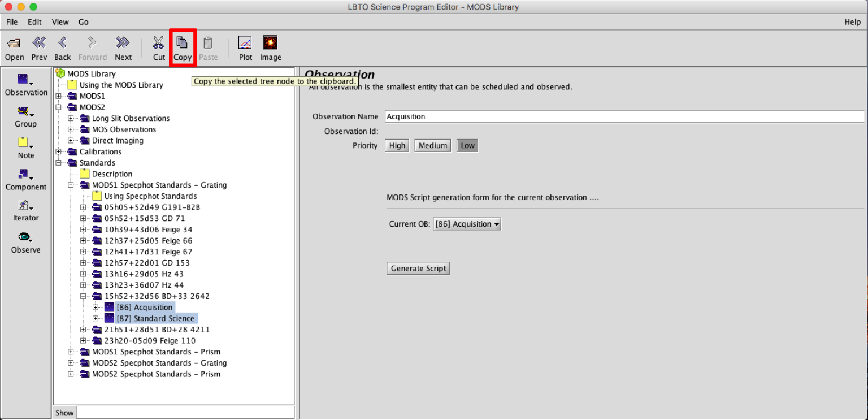Click the note icon for Using the MODS Library

(72, 85)
